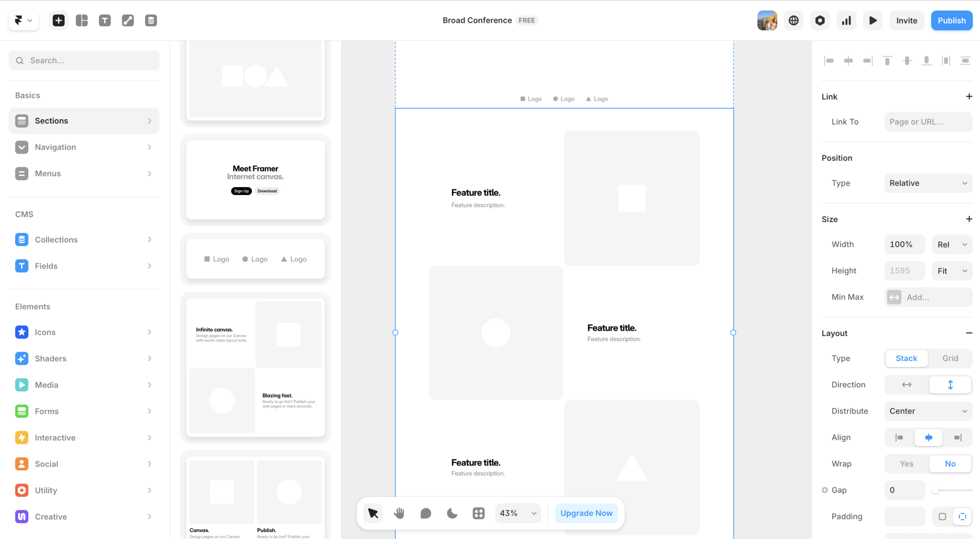The height and width of the screenshot is (539, 980).
Task: Click Link To Page or URL field
Action: tap(928, 122)
